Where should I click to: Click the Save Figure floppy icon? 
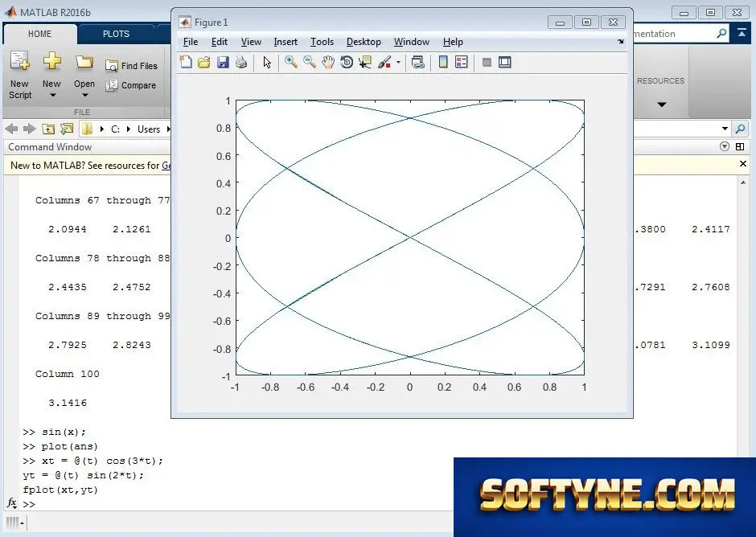(x=223, y=62)
